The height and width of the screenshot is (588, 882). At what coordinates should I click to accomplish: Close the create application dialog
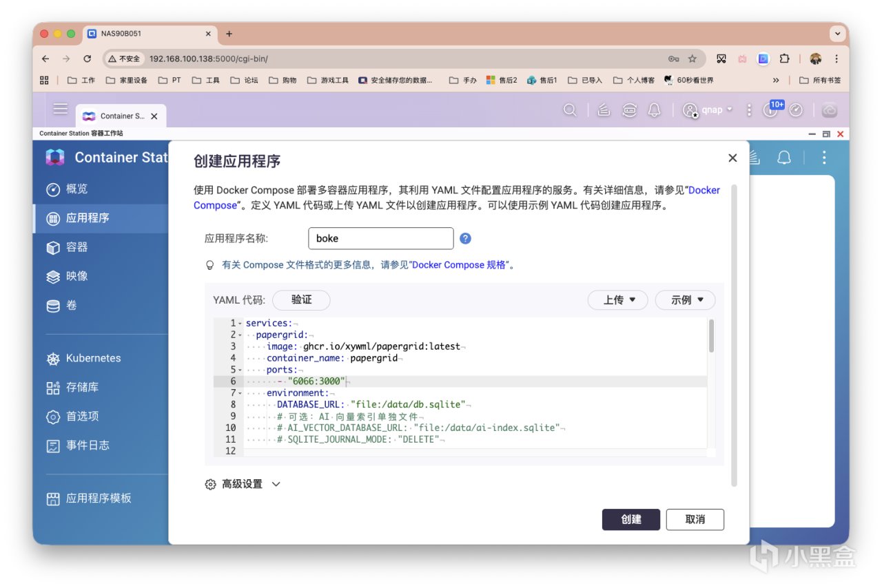click(732, 158)
